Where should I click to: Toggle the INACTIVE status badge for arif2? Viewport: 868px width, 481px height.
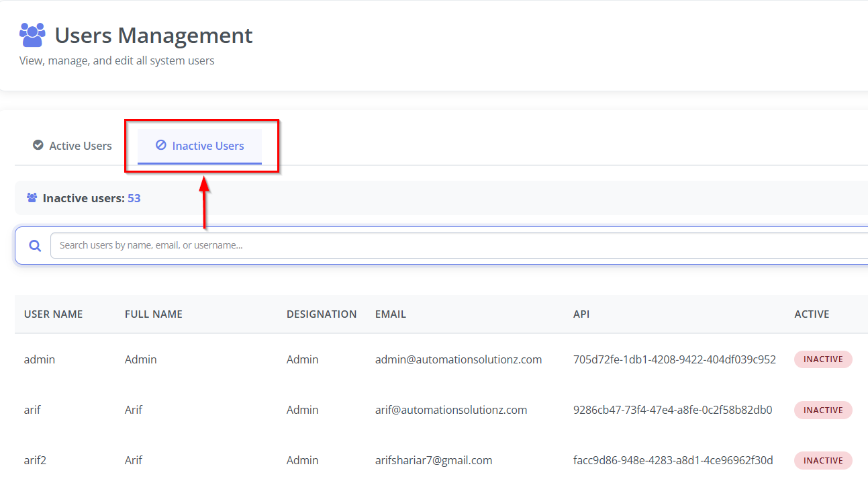(822, 460)
